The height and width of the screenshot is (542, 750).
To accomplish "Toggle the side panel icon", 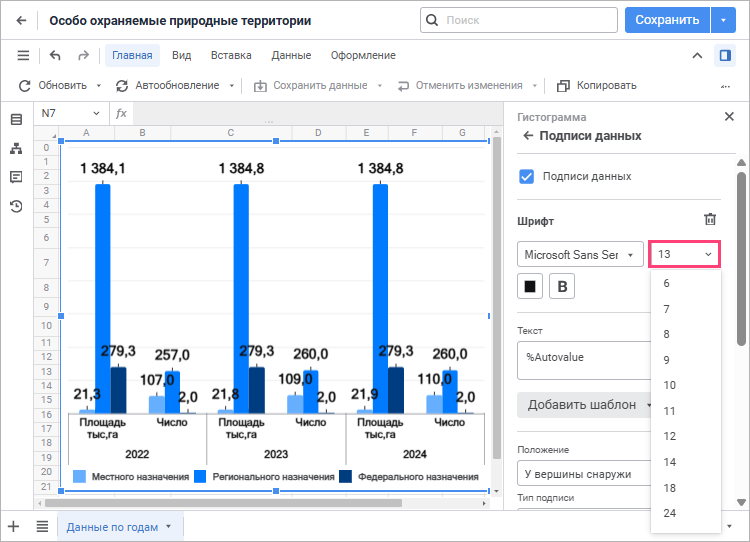I will pos(725,55).
